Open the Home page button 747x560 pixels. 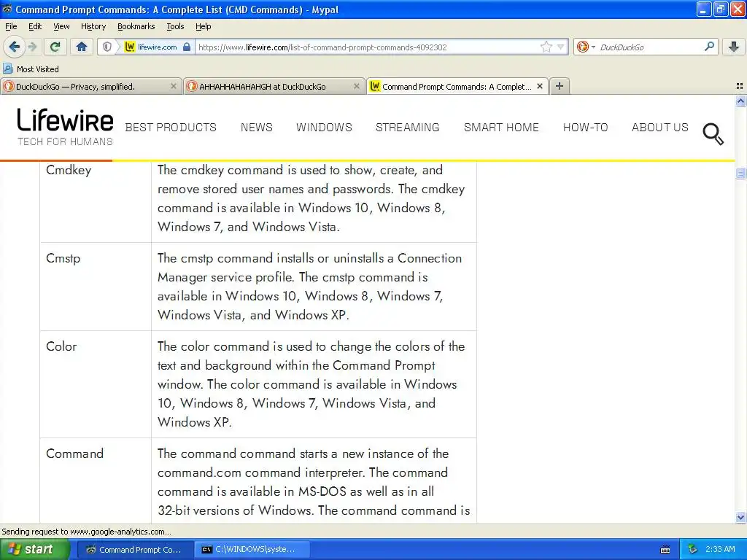tap(82, 47)
